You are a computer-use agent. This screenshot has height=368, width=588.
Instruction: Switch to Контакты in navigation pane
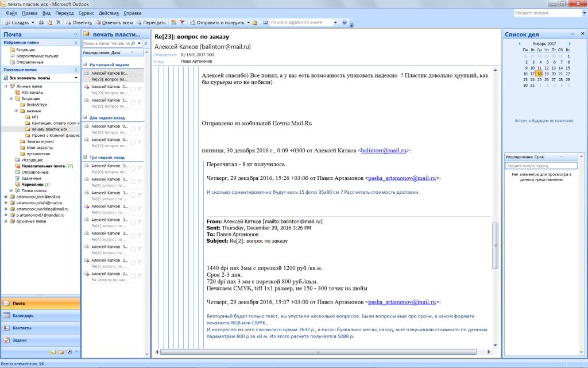click(41, 328)
